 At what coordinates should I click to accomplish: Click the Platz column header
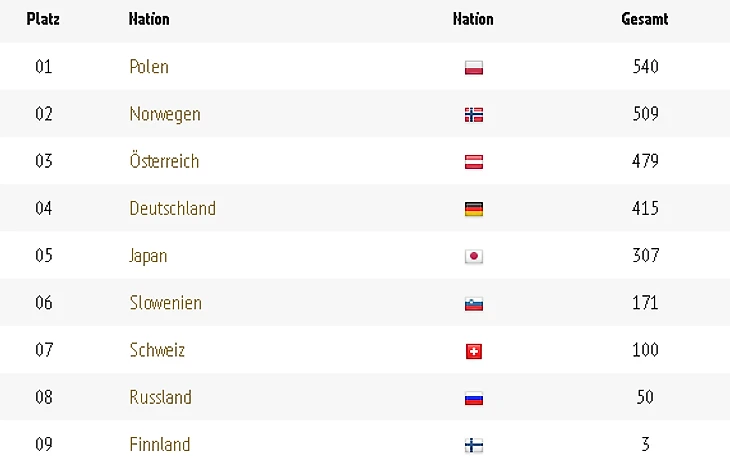(43, 19)
